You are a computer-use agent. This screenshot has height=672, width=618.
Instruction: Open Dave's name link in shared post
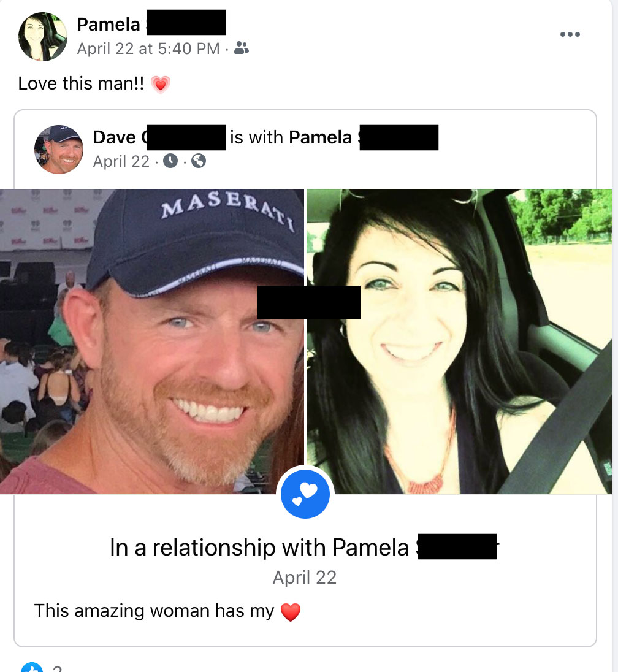159,137
